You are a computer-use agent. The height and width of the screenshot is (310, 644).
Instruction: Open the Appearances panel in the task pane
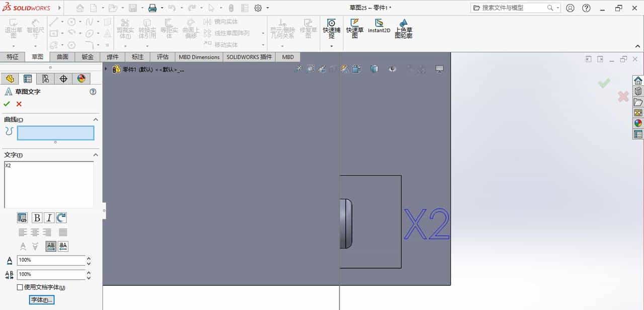tap(638, 122)
